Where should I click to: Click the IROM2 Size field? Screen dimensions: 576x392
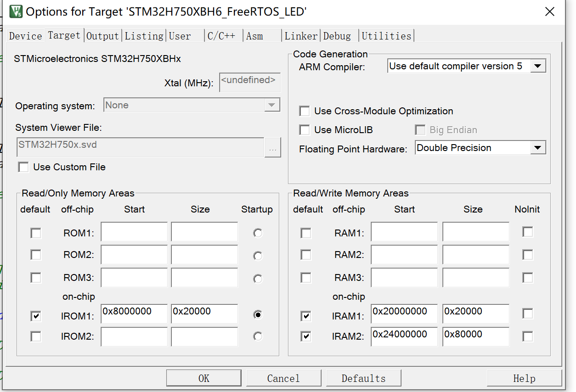coord(204,336)
